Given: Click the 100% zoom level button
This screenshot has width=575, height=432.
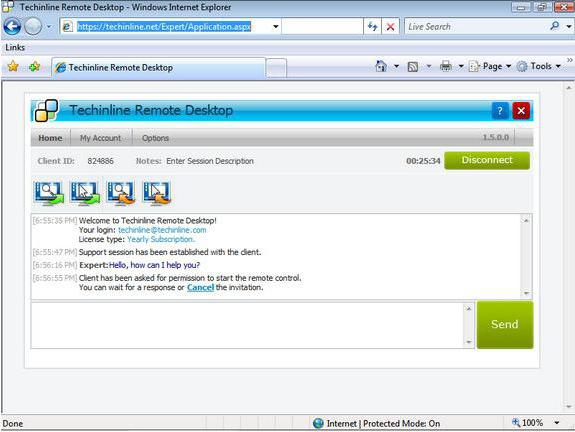Looking at the screenshot, I should pos(527,423).
